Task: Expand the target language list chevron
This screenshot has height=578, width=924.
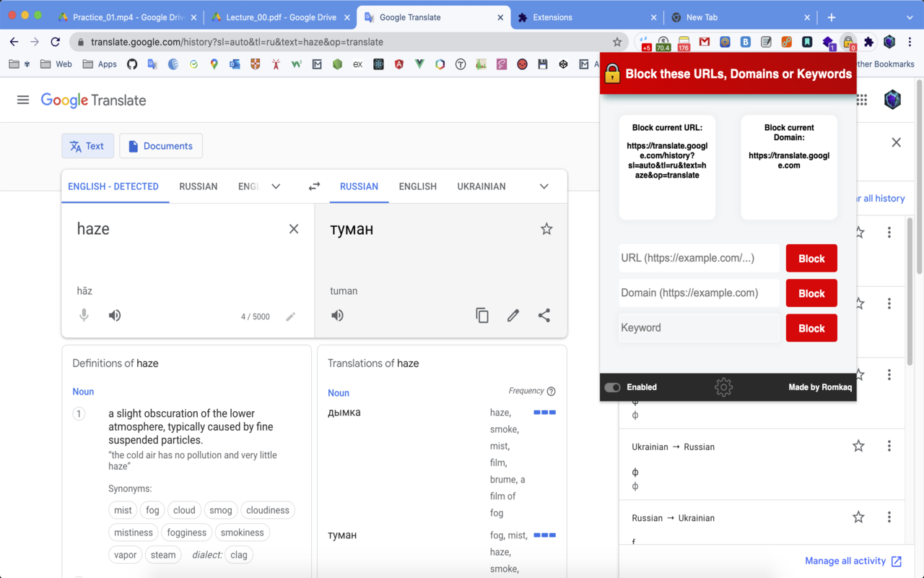Action: click(544, 186)
